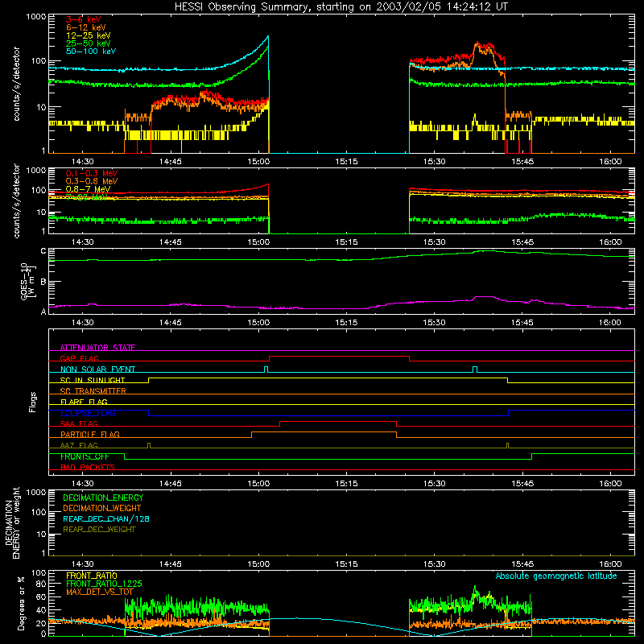Click the A47_FLAG pulse near 14:41

tap(149, 445)
